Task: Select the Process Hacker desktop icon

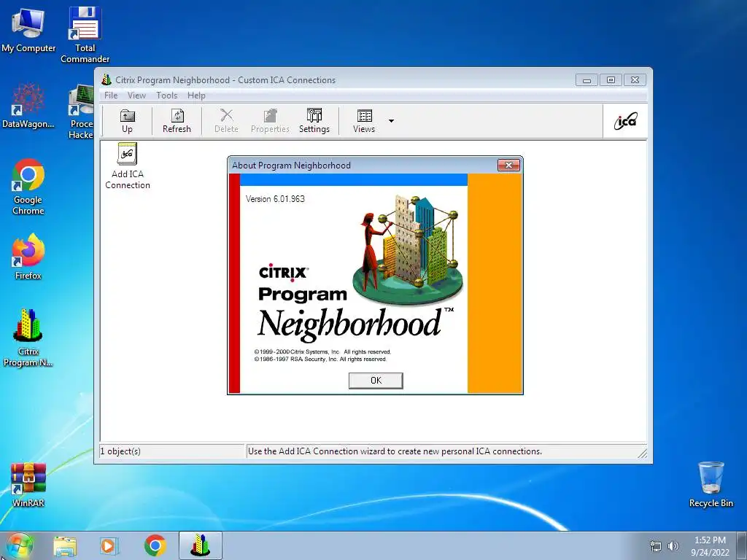Action: [81, 112]
